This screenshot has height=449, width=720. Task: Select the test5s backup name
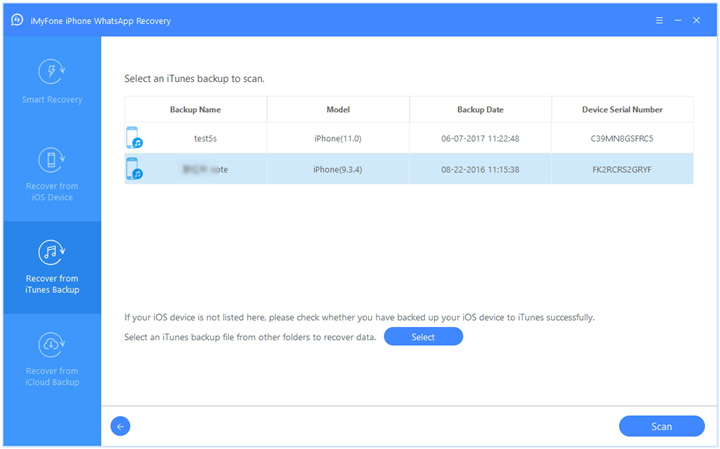pos(205,138)
